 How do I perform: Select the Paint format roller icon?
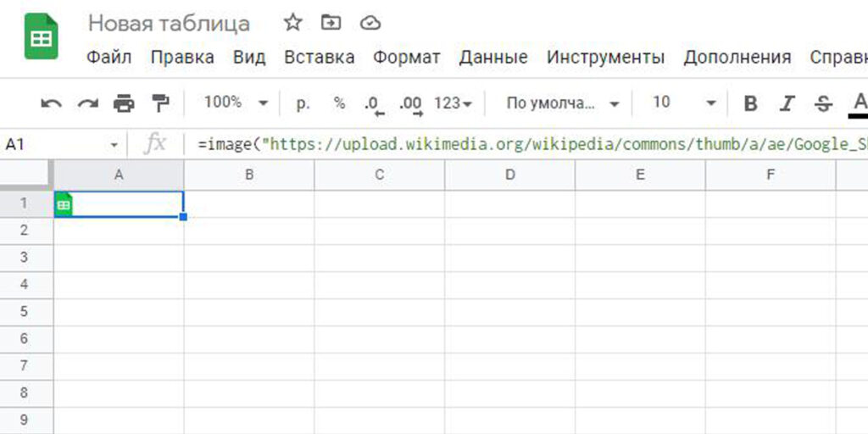click(x=159, y=103)
